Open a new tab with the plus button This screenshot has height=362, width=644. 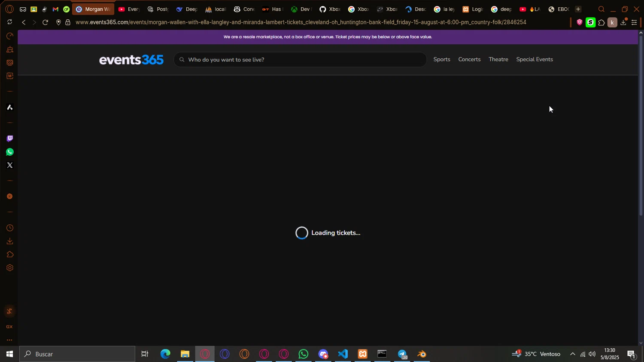[x=578, y=9]
